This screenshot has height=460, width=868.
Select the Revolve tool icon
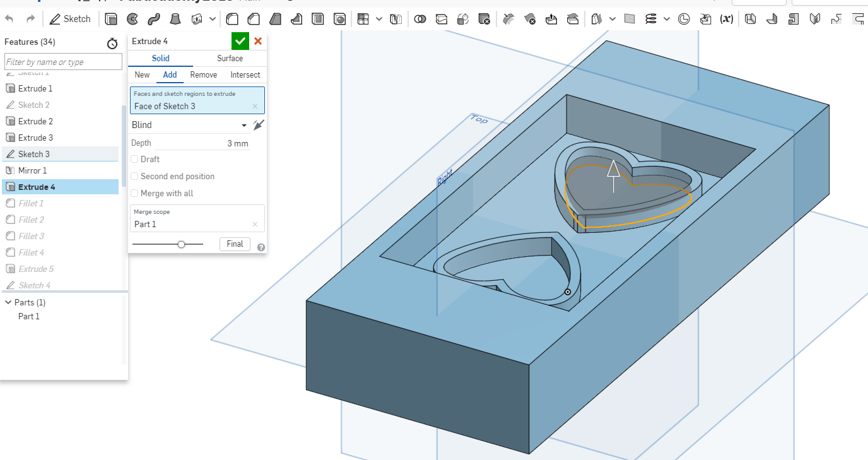point(132,19)
